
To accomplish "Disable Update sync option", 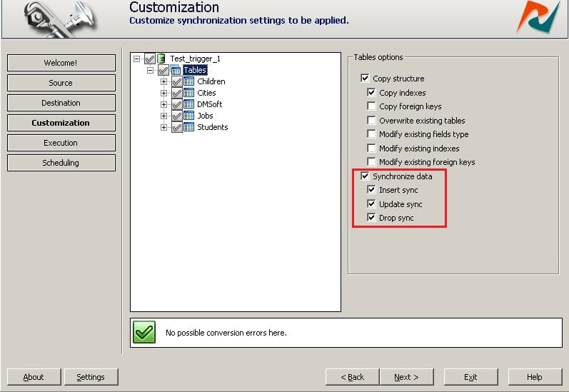I will pos(371,203).
